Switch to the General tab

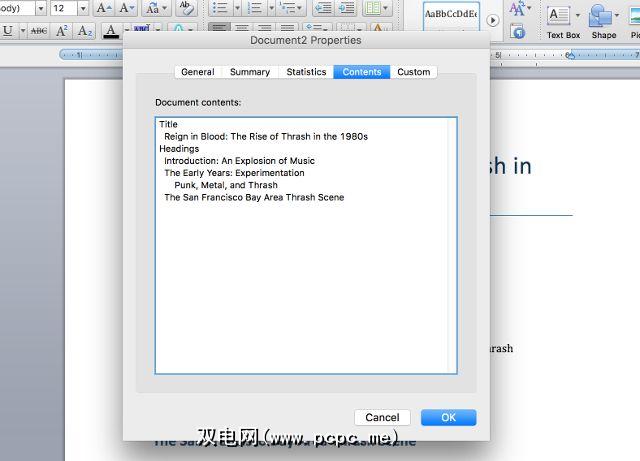197,72
